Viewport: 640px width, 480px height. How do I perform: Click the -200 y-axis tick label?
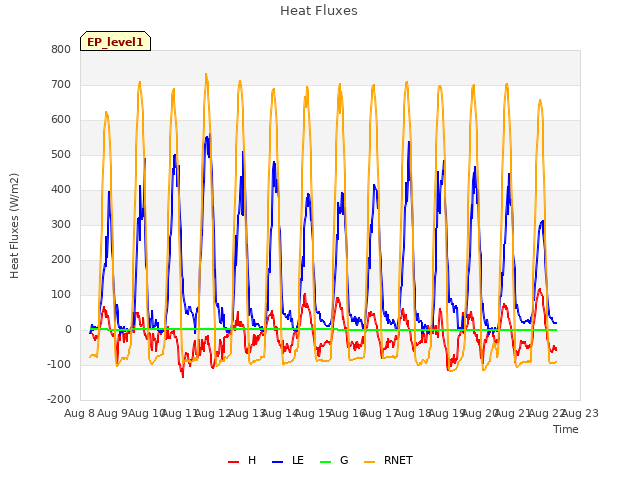pyautogui.click(x=59, y=400)
